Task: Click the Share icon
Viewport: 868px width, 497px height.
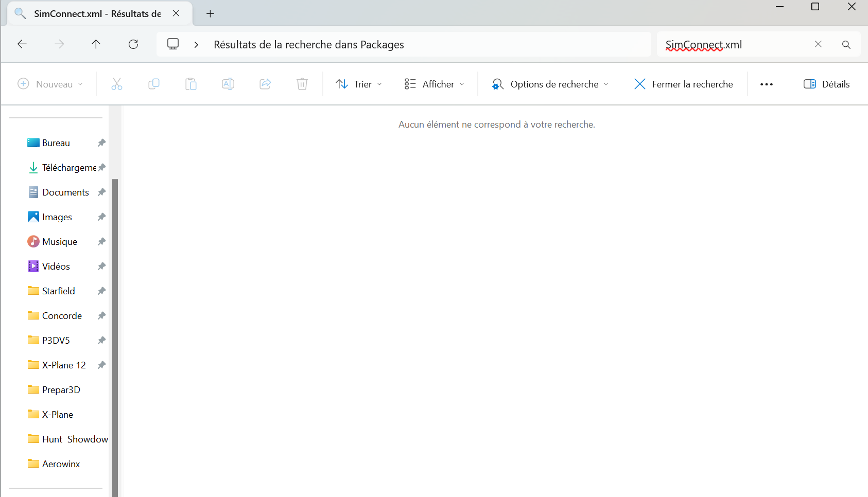Action: click(x=265, y=84)
